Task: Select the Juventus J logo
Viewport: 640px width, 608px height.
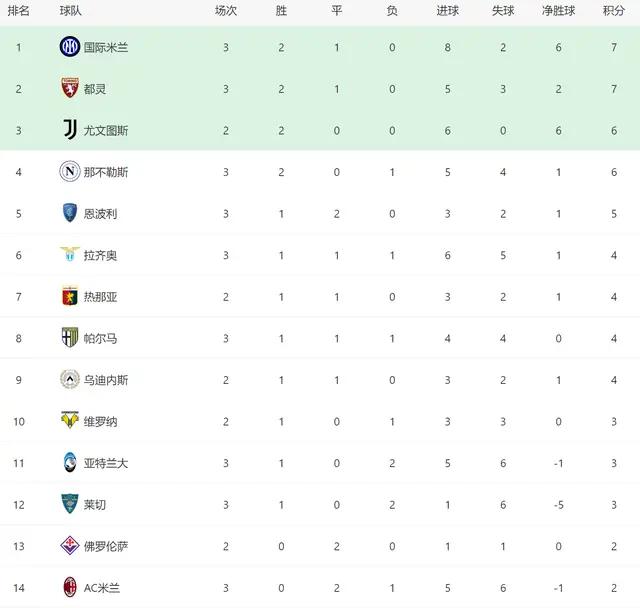Action: pos(70,130)
